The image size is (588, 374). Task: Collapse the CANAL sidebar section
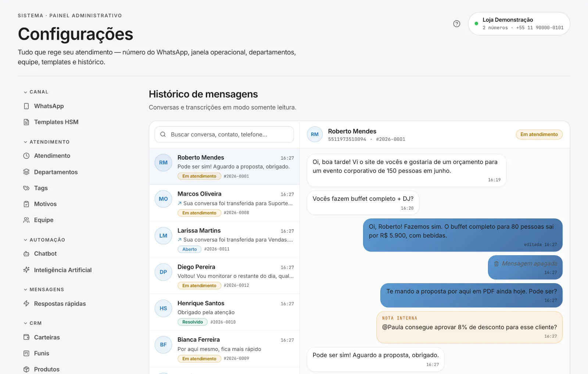coord(36,92)
